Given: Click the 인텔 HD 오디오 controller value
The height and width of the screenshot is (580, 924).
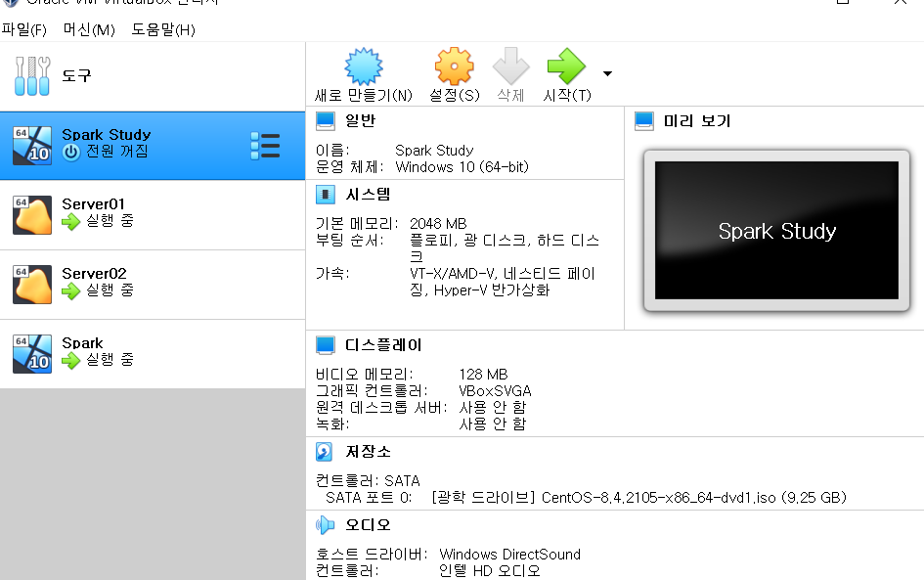Looking at the screenshot, I should 490,571.
